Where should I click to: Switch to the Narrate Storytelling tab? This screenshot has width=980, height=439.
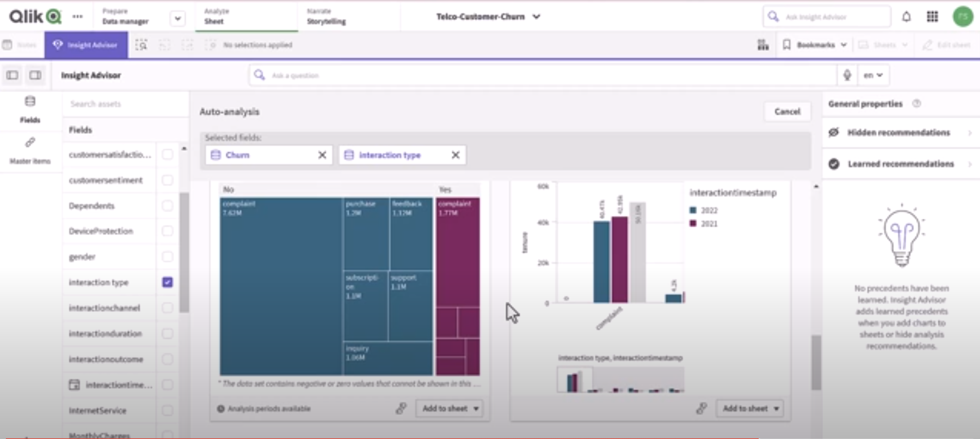(x=326, y=16)
